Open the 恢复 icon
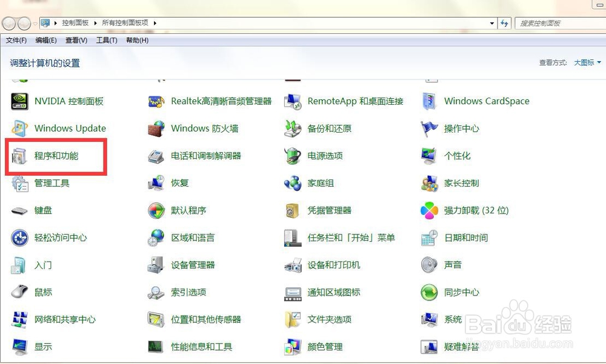Image resolution: width=606 pixels, height=364 pixels. (156, 183)
